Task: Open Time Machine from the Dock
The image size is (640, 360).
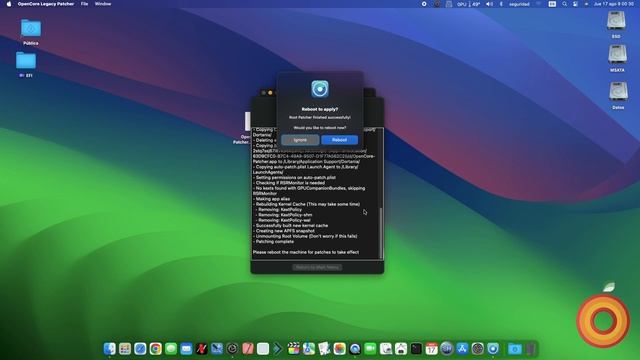Action: (x=232, y=349)
